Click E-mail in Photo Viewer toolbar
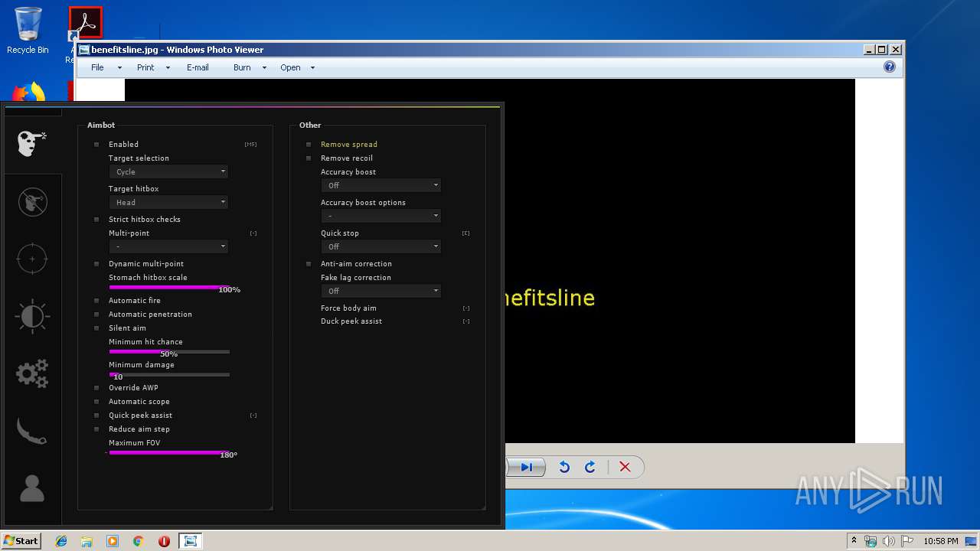The height and width of the screenshot is (551, 980). [198, 67]
